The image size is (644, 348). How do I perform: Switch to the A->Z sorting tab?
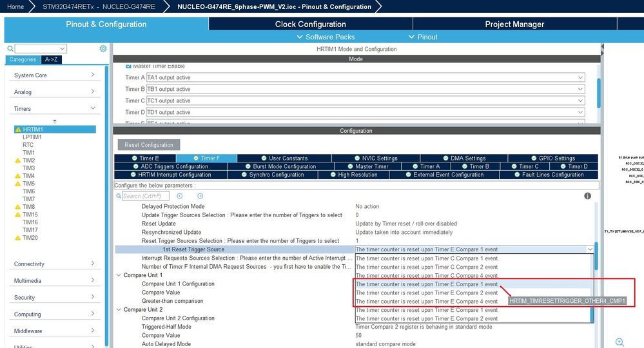[52, 59]
